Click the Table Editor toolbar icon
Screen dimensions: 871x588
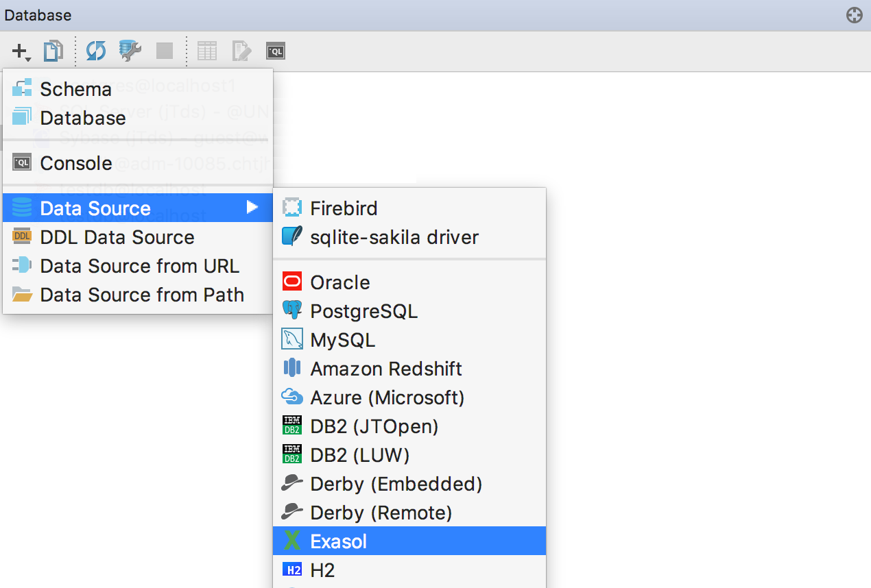207,51
